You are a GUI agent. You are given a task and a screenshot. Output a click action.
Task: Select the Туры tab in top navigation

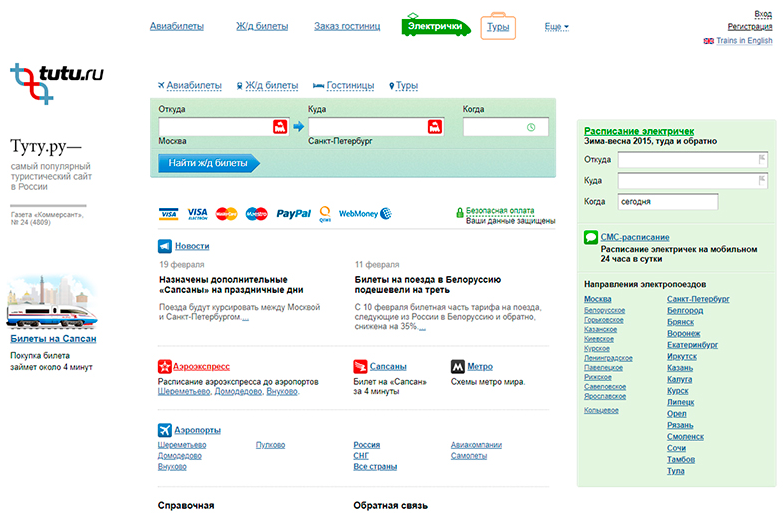click(x=498, y=27)
